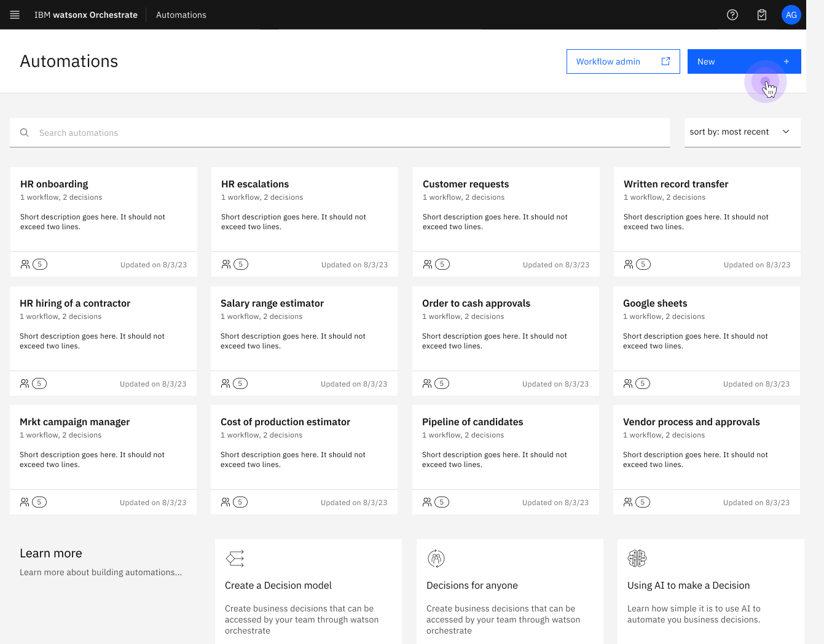824x644 pixels.
Task: Click the 5 members badge on Google sheets
Action: (x=643, y=383)
